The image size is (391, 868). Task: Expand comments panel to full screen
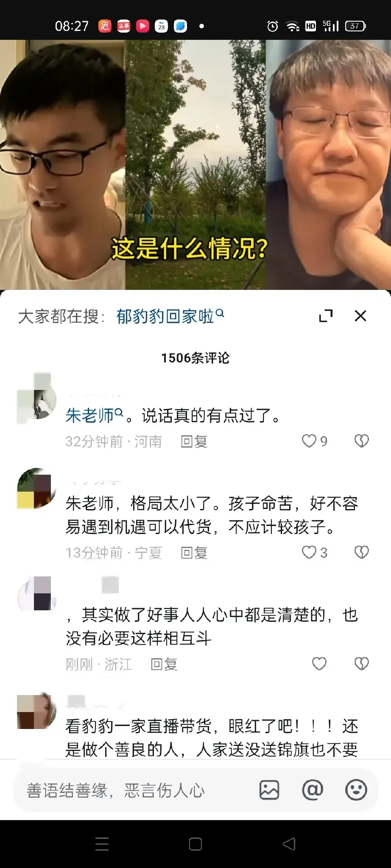pyautogui.click(x=326, y=316)
